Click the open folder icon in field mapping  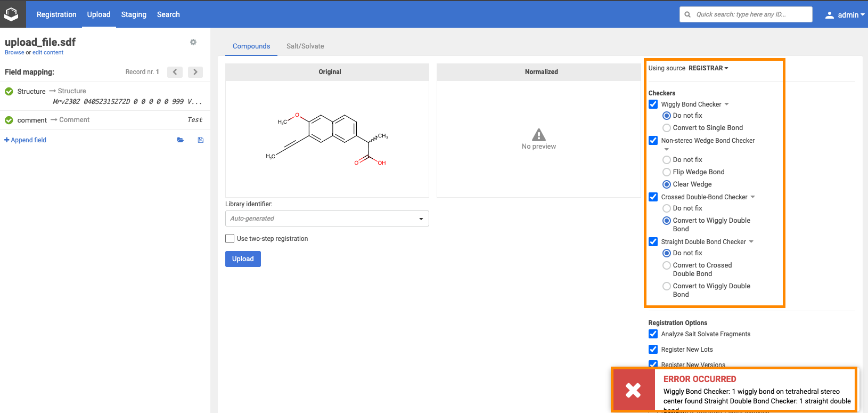(181, 140)
